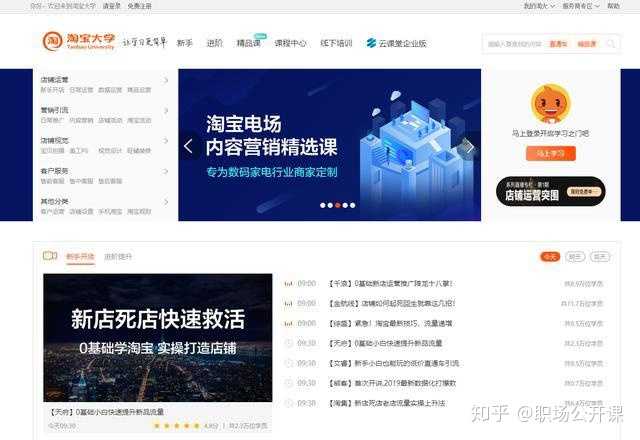
Task: Switch to the 新手开店 tab
Action: (x=80, y=257)
